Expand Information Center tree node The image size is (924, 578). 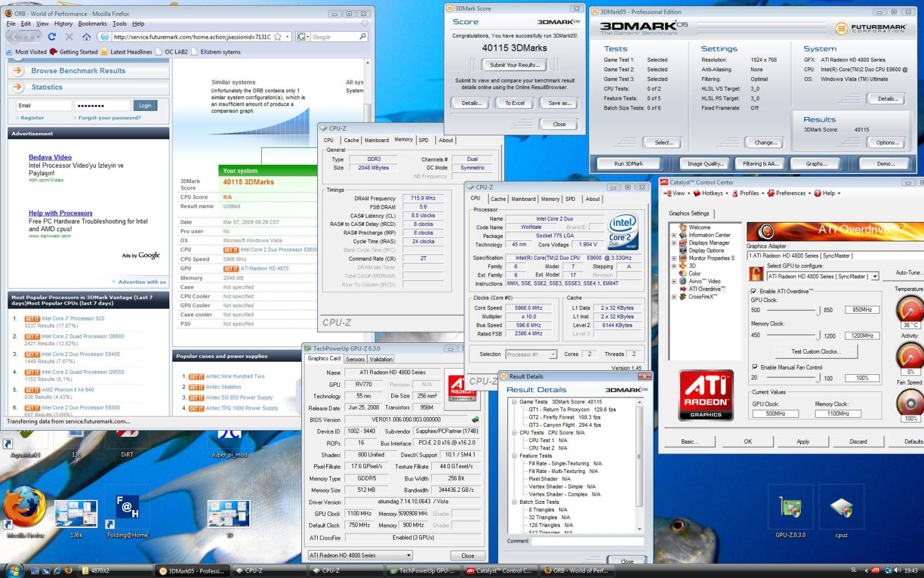click(x=674, y=235)
